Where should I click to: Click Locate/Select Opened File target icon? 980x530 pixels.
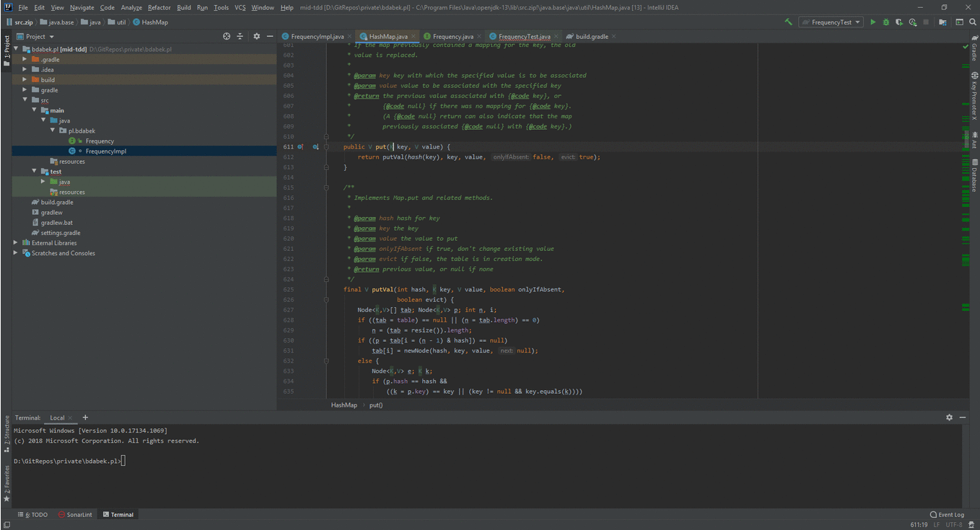click(227, 36)
